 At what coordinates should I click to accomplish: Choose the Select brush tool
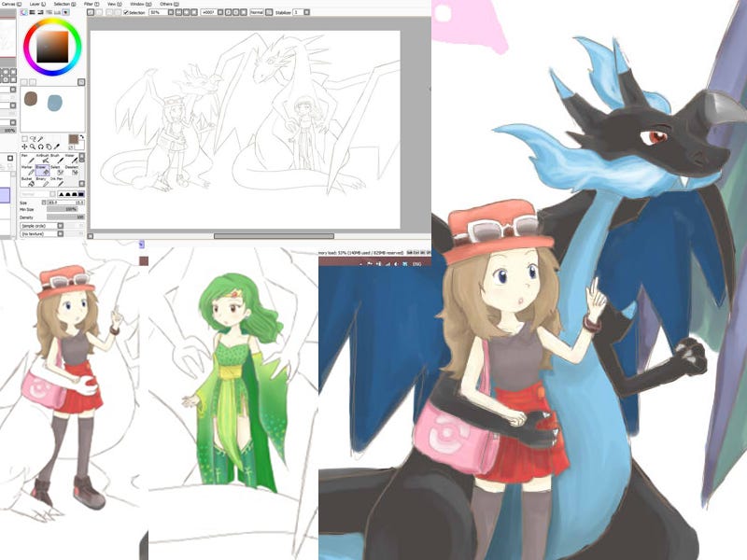[x=57, y=172]
